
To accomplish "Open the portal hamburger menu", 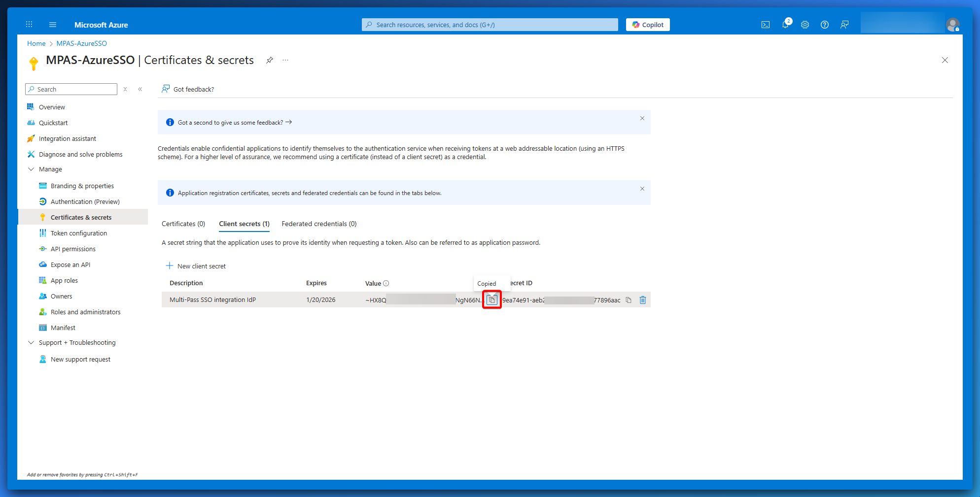I will tap(53, 25).
